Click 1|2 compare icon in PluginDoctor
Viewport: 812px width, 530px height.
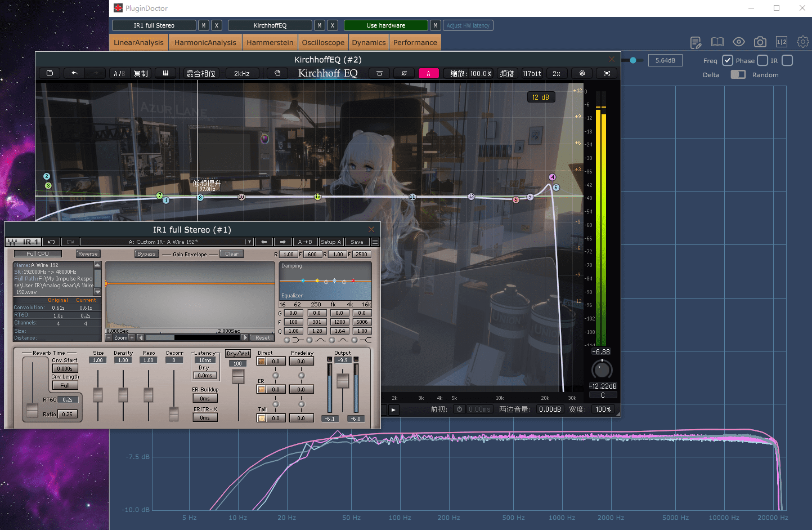point(782,42)
